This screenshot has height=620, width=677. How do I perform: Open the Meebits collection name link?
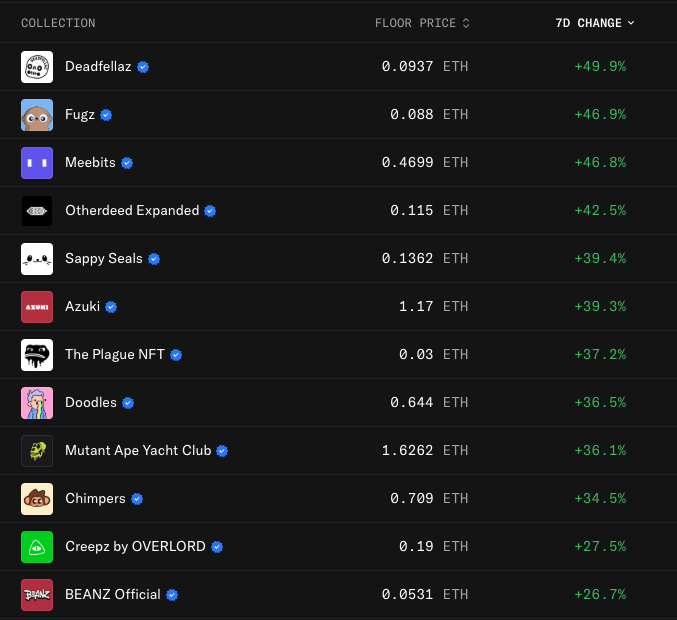tap(90, 162)
